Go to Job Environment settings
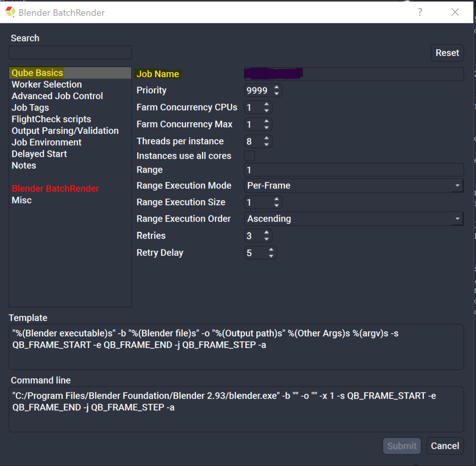Image resolution: width=476 pixels, height=466 pixels. (46, 142)
